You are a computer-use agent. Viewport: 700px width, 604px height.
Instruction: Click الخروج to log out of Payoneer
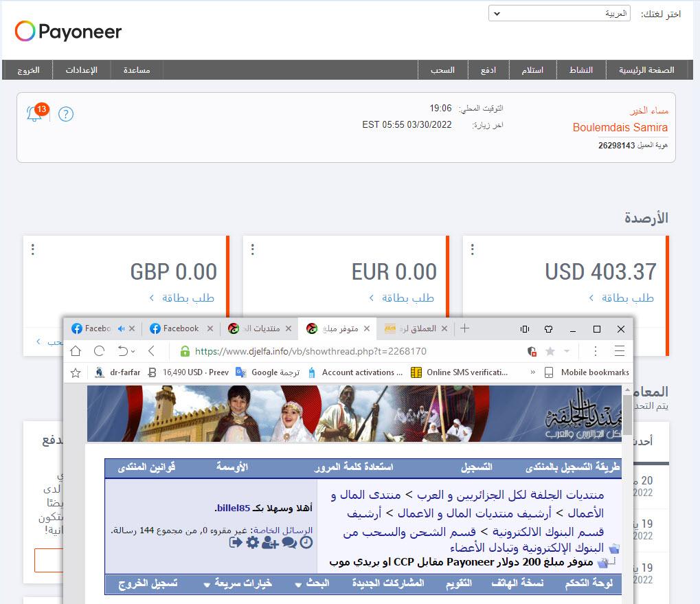[28, 70]
